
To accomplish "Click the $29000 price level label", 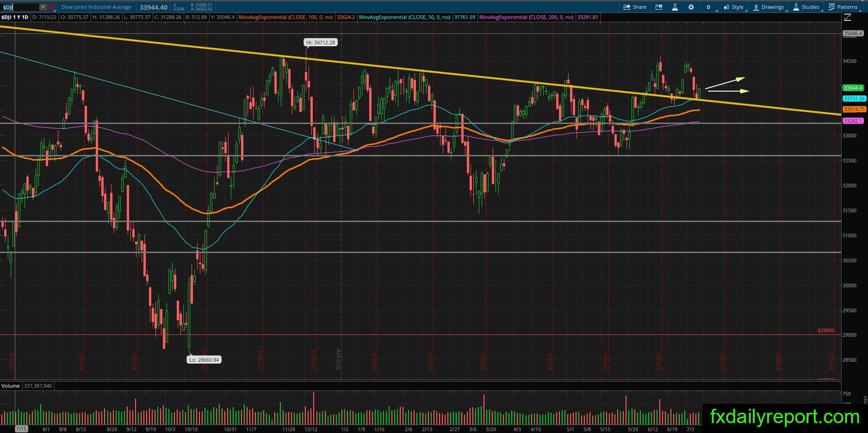I will pyautogui.click(x=826, y=330).
